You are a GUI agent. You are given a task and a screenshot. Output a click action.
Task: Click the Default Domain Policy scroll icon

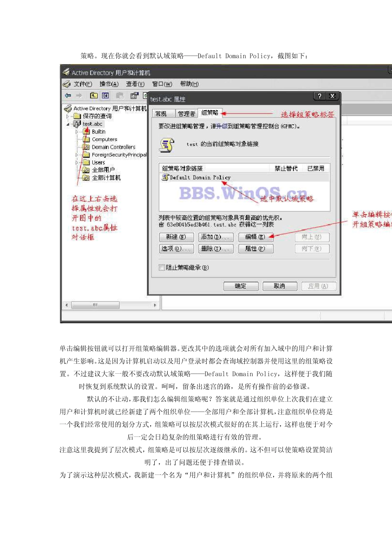165,177
